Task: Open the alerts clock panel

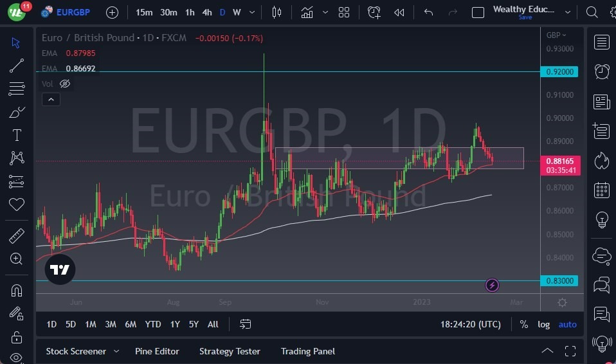Action: 601,71
